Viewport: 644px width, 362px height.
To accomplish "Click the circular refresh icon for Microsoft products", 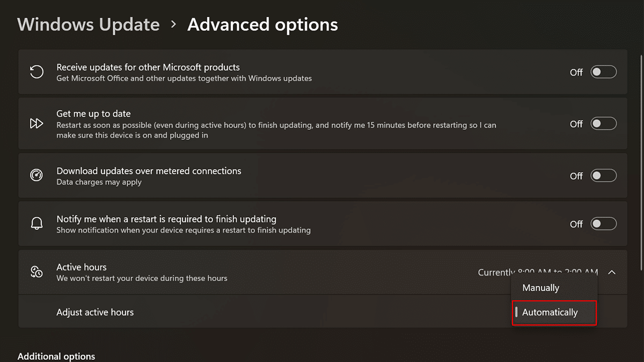I will [x=36, y=72].
